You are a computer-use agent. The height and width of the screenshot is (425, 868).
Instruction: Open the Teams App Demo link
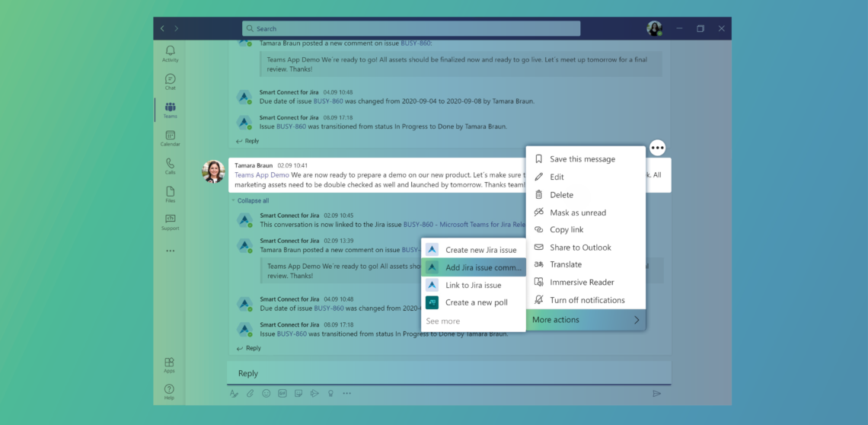[x=262, y=174]
